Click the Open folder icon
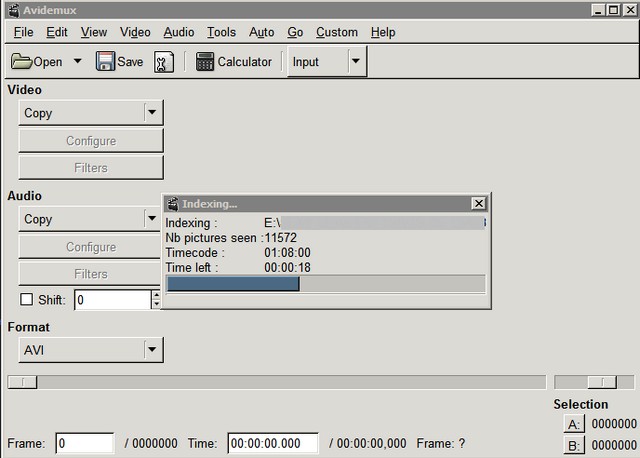Viewport: 640px width, 458px height. click(21, 62)
